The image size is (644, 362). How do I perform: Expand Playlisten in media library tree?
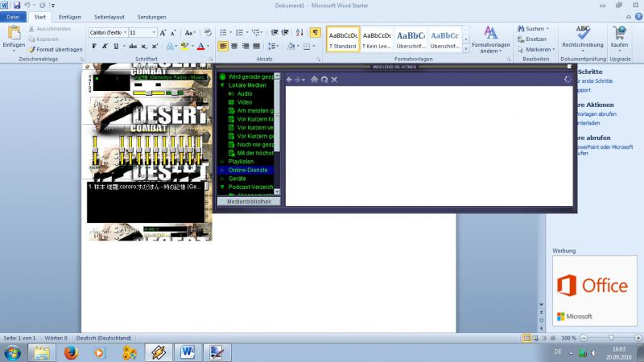coord(222,162)
